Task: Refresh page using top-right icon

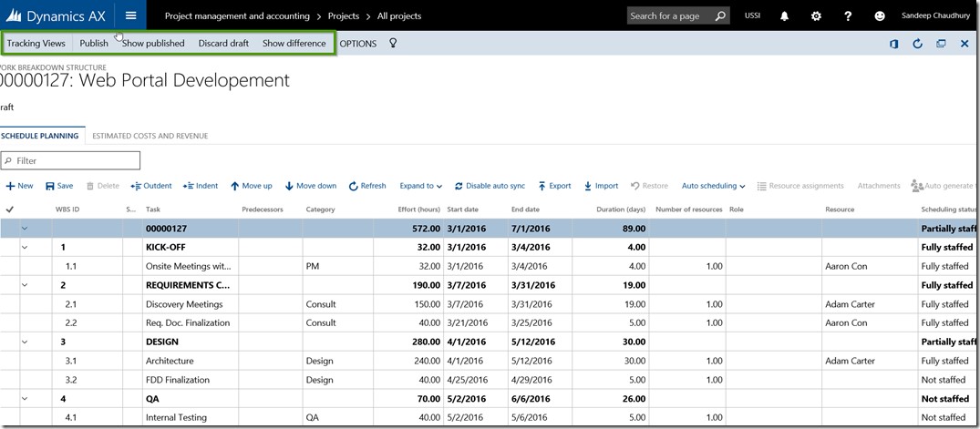Action: point(917,44)
